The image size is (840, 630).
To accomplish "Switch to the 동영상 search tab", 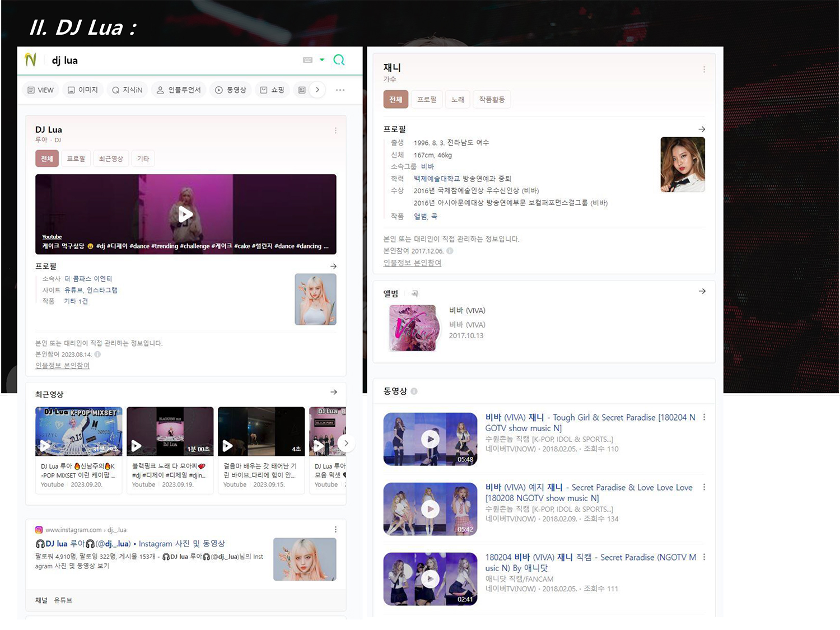I will (231, 90).
